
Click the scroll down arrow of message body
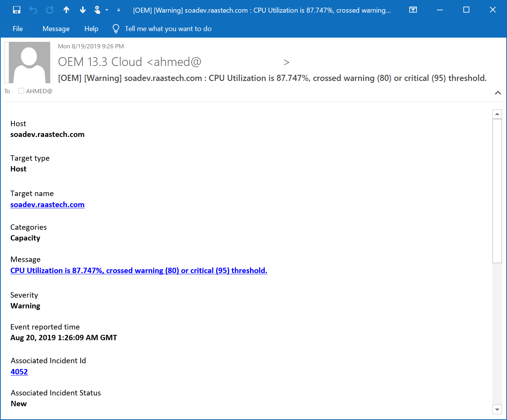497,409
